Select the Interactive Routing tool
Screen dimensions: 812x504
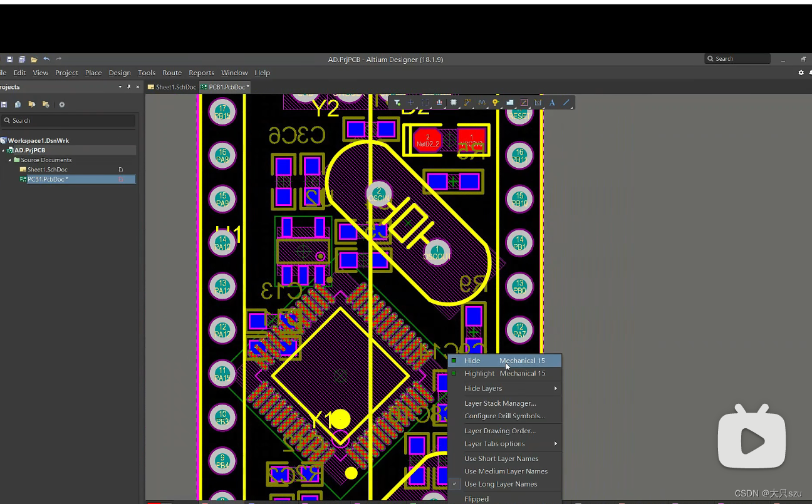[467, 103]
